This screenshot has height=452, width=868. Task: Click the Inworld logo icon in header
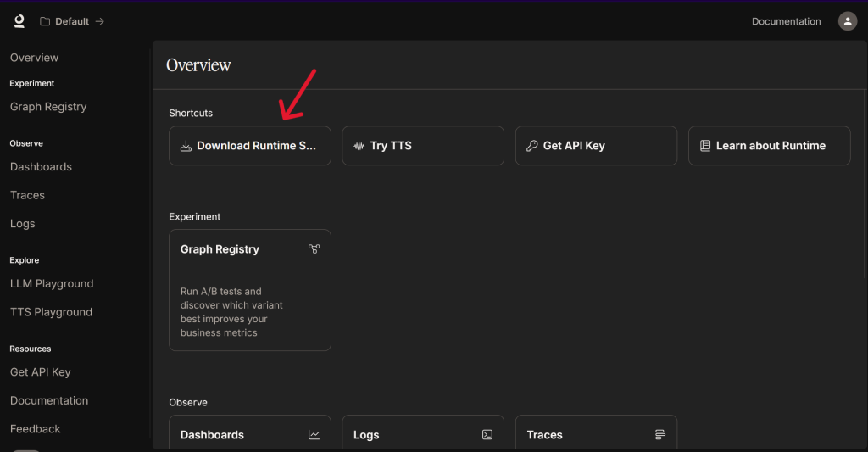19,21
